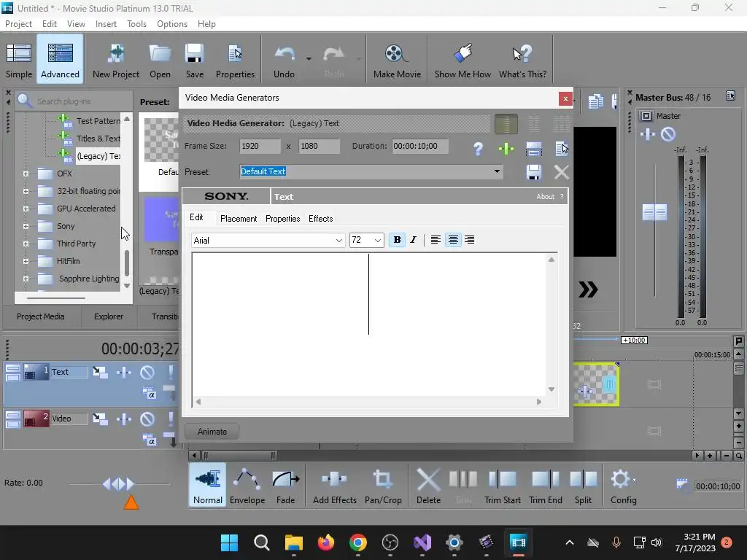Expand the Third Party folder
747x560 pixels.
click(x=26, y=244)
